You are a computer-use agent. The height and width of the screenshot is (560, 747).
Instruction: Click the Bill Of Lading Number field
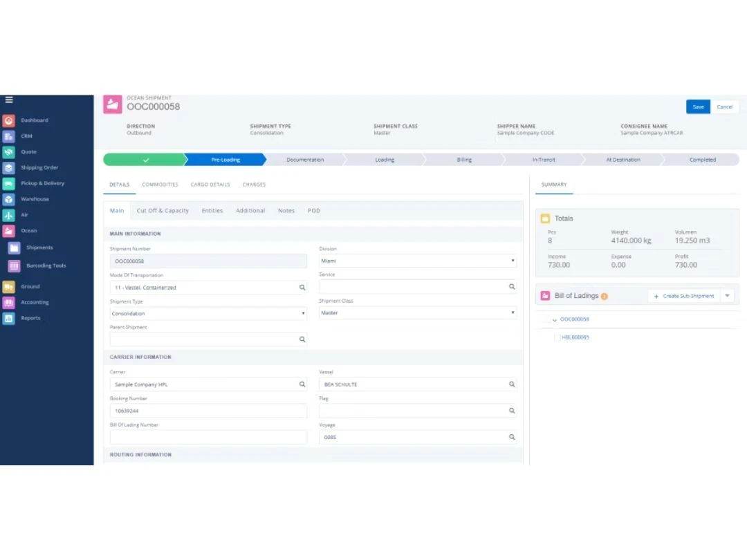208,437
